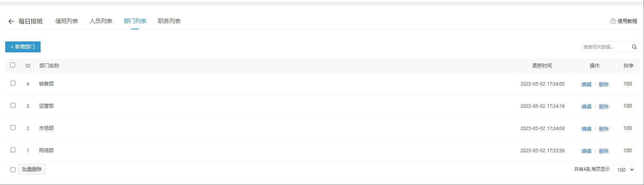Check the box for 市场部 row

tap(13, 127)
